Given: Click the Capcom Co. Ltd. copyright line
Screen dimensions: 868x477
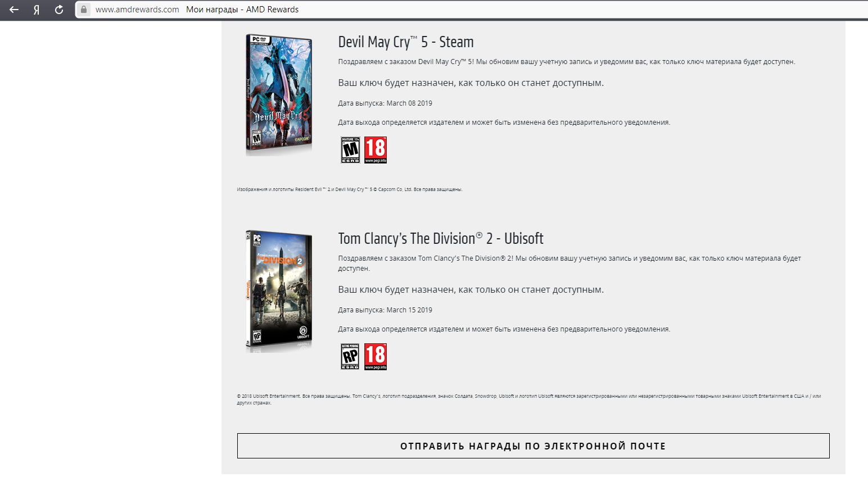Looking at the screenshot, I should tap(350, 189).
